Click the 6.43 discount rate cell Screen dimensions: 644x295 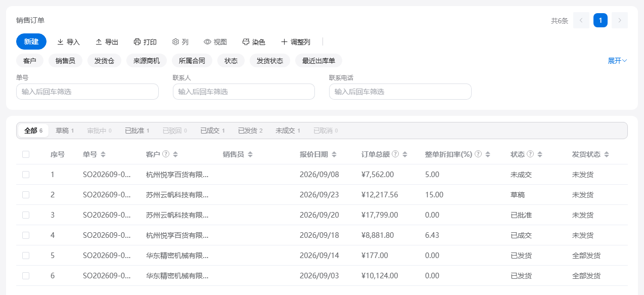[432, 235]
